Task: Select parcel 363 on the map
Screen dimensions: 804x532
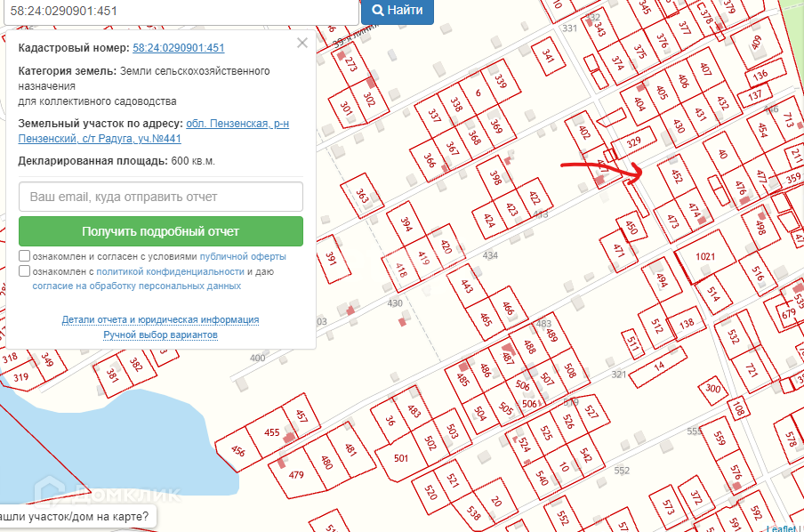Action: click(362, 196)
